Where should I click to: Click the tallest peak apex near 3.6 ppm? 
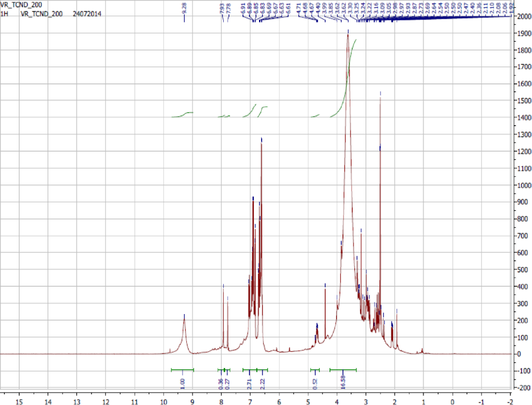[348, 32]
